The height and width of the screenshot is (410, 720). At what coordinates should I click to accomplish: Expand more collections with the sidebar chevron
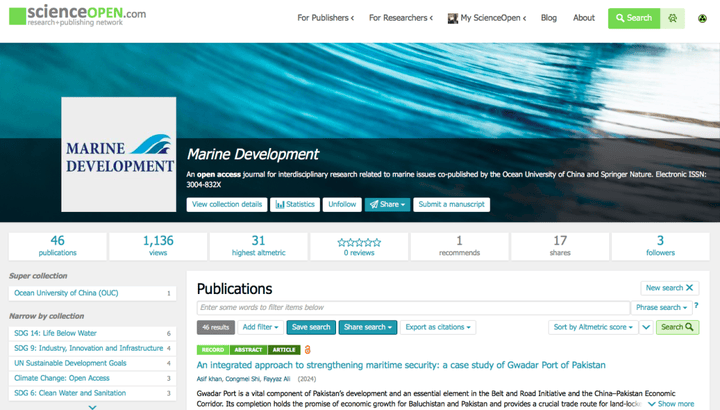tap(92, 407)
